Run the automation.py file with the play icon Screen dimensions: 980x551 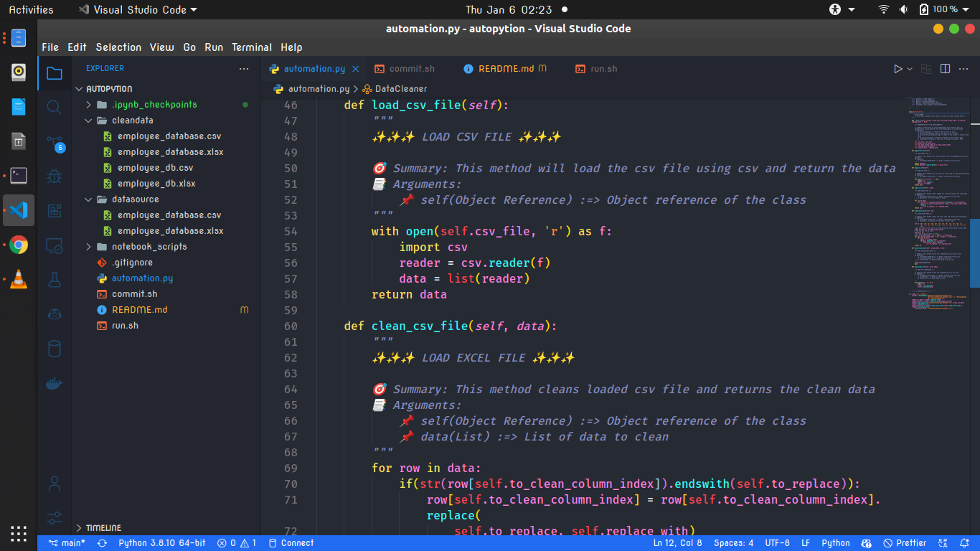tap(898, 68)
